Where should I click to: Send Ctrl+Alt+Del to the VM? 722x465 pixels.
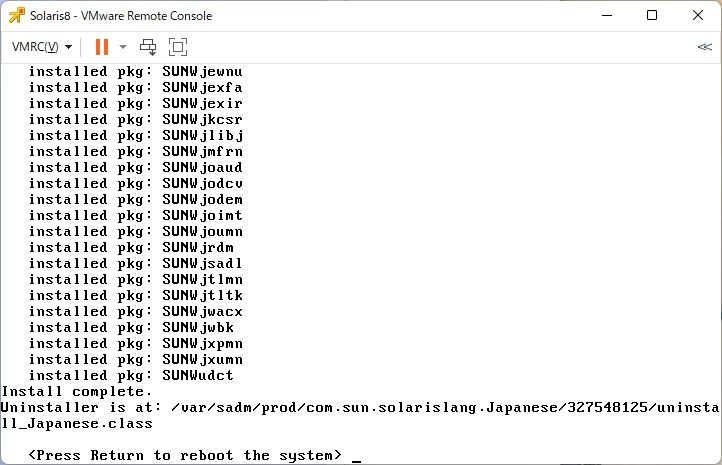148,47
